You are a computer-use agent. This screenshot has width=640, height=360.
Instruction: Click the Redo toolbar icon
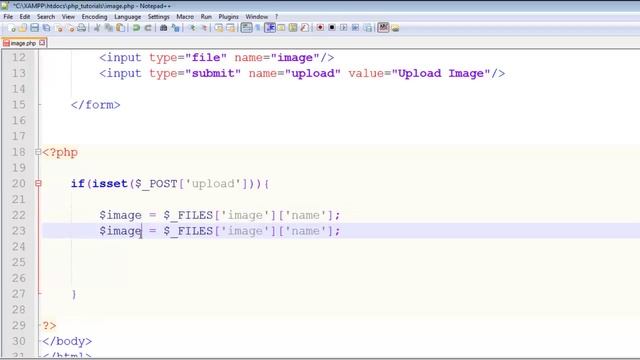pyautogui.click(x=148, y=28)
